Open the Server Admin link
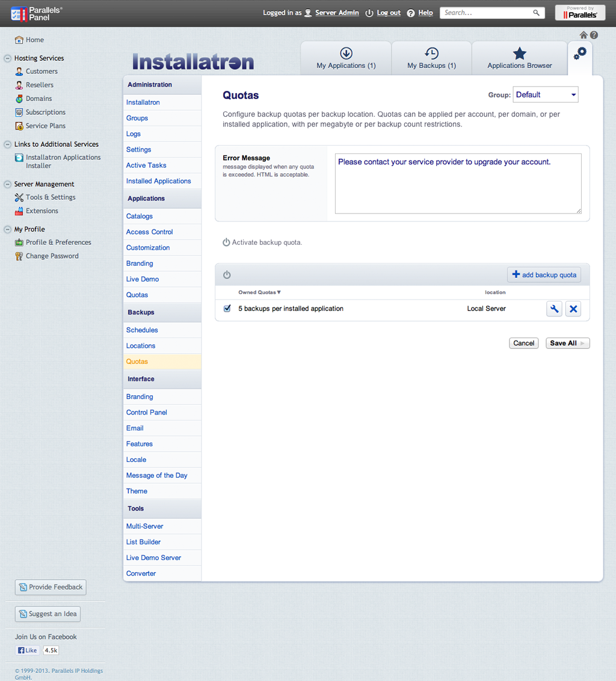616x681 pixels. coord(337,13)
